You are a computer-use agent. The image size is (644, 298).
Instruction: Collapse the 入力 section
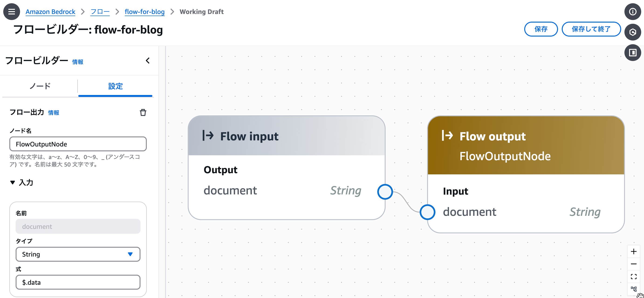(21, 182)
